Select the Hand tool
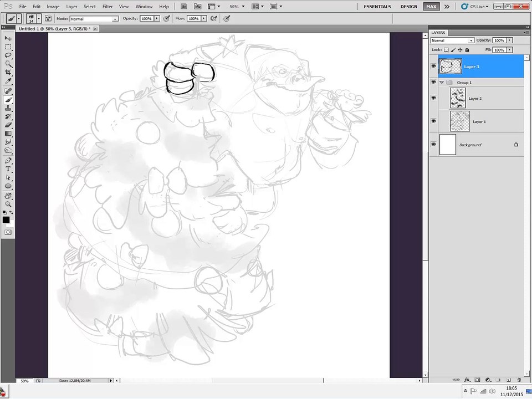This screenshot has width=532, height=399. pyautogui.click(x=8, y=196)
